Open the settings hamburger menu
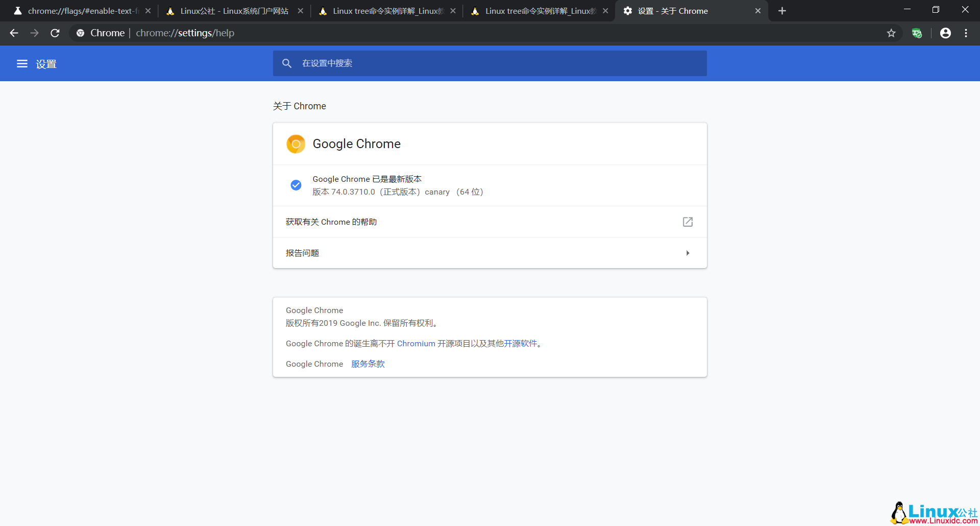980x526 pixels. tap(22, 64)
